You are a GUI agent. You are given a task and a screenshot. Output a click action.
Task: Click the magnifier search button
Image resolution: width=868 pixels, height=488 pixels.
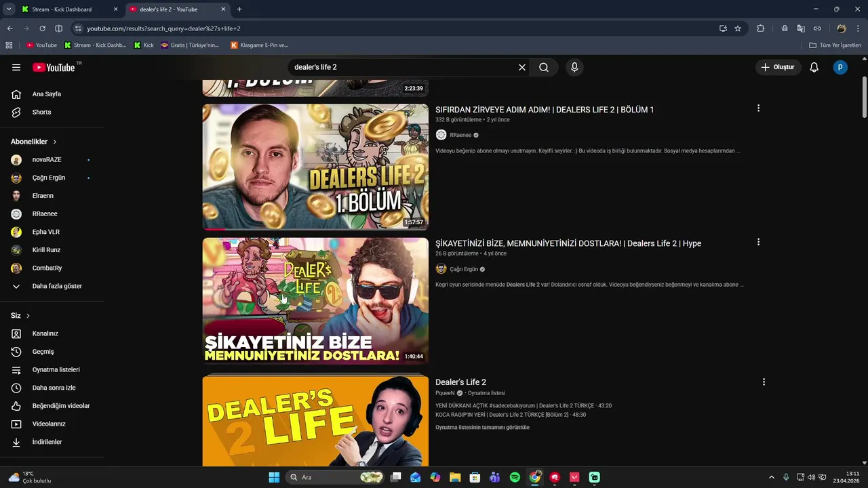[x=544, y=67]
